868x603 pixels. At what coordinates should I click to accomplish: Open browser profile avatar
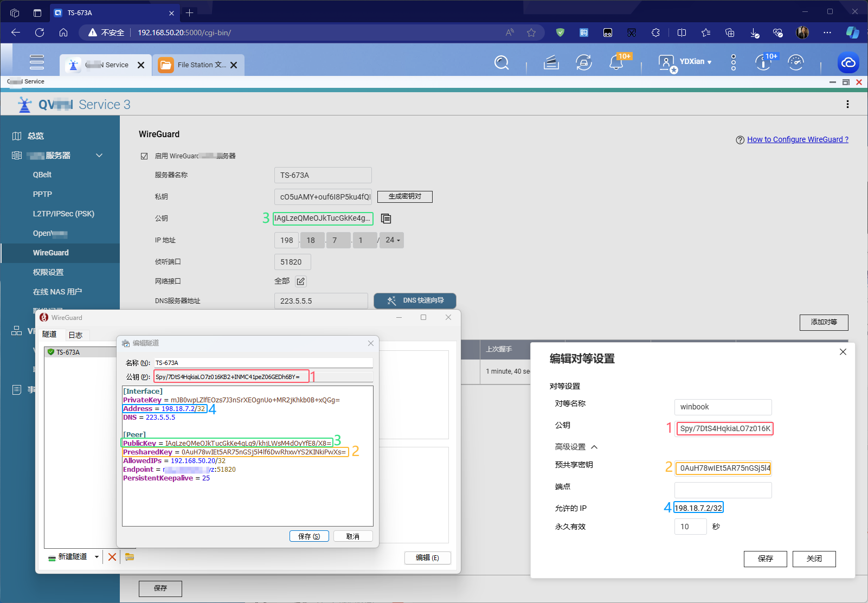pyautogui.click(x=802, y=33)
